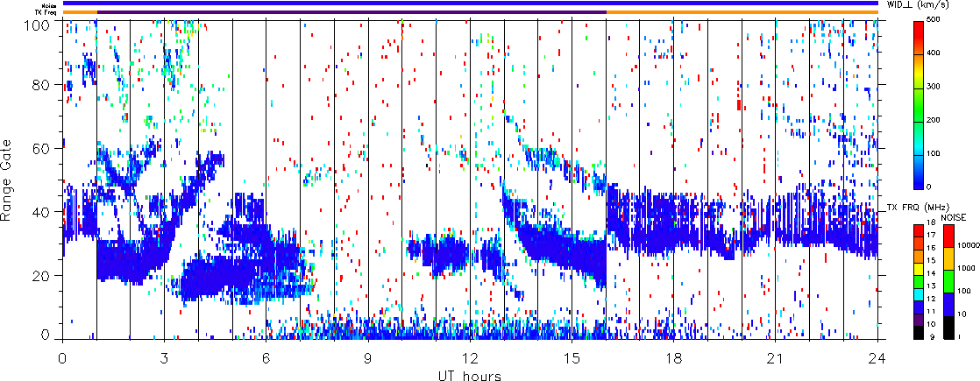Click the 'UT hours' x-axis title

click(471, 375)
